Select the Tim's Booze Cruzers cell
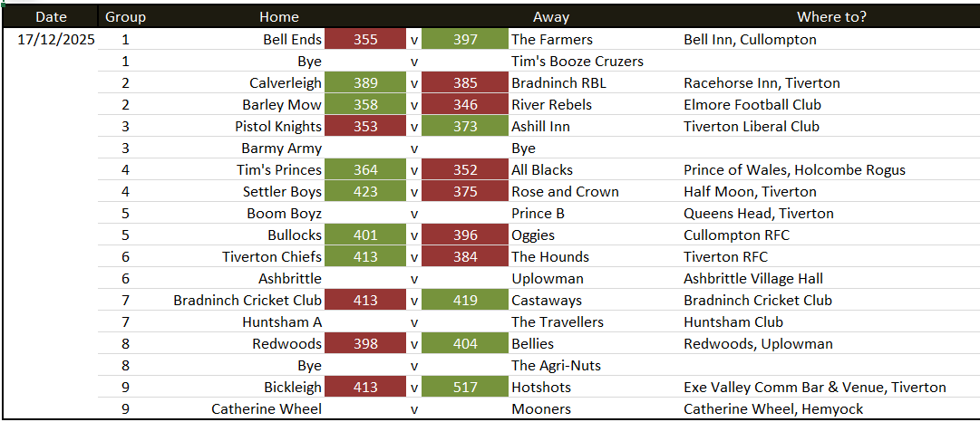The height and width of the screenshot is (422, 980). click(577, 62)
